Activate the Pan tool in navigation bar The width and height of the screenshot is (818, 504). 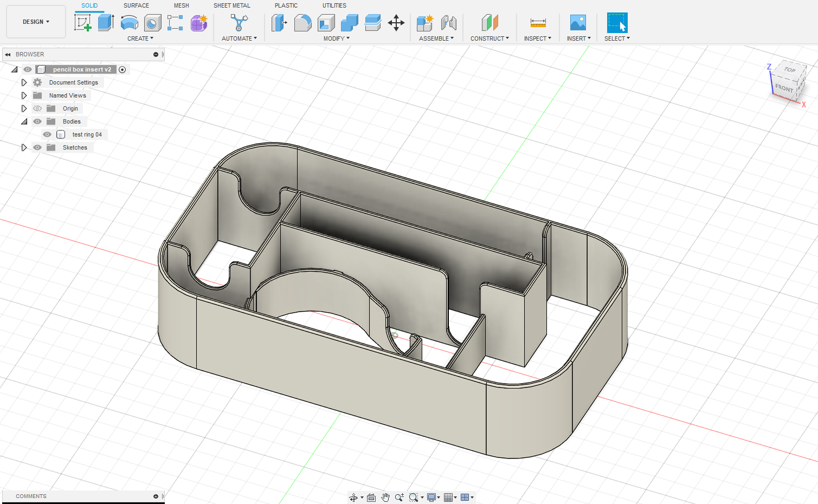[x=385, y=497]
